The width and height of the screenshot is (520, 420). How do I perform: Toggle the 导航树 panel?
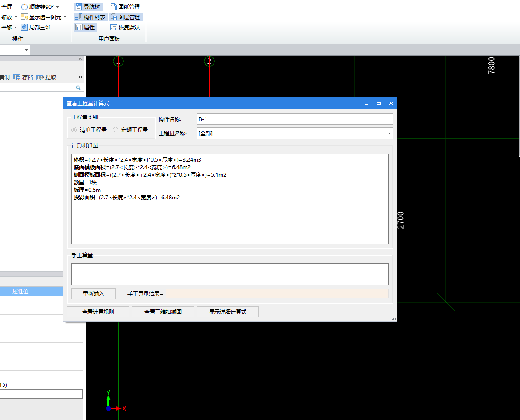coord(88,7)
